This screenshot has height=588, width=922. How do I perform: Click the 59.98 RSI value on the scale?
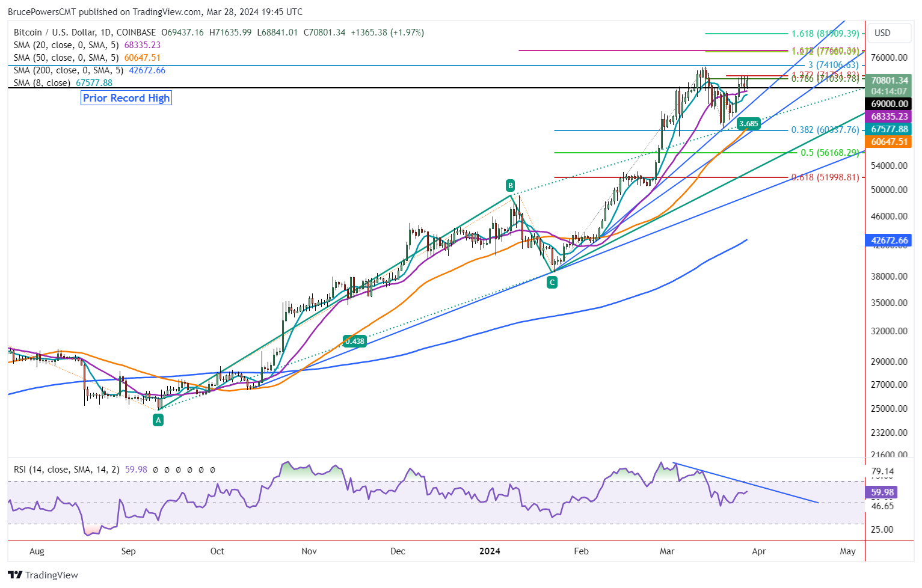click(882, 492)
